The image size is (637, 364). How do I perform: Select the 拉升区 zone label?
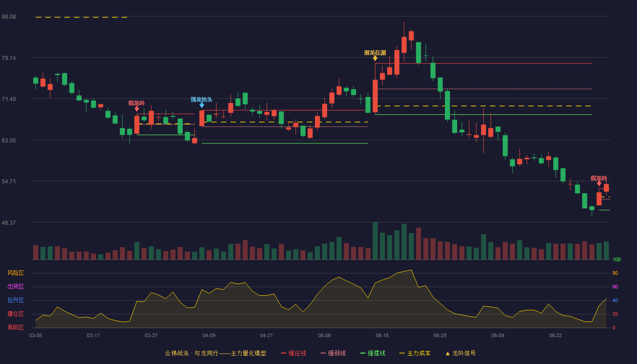[x=15, y=300]
